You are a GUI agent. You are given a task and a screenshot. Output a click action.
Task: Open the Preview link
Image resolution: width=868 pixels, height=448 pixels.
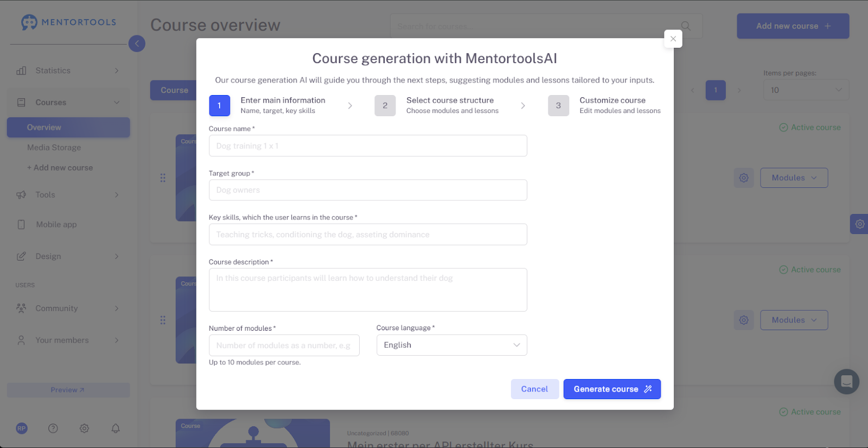click(x=68, y=390)
